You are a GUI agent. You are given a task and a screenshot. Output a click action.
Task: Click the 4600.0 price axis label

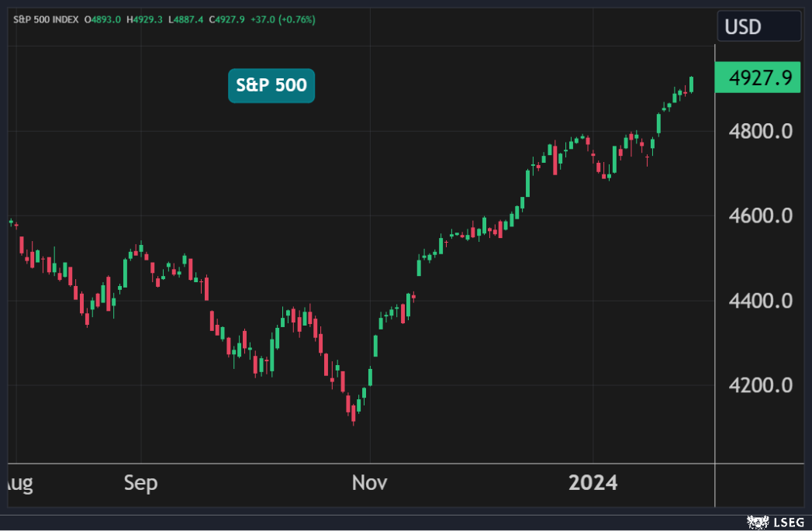[759, 216]
